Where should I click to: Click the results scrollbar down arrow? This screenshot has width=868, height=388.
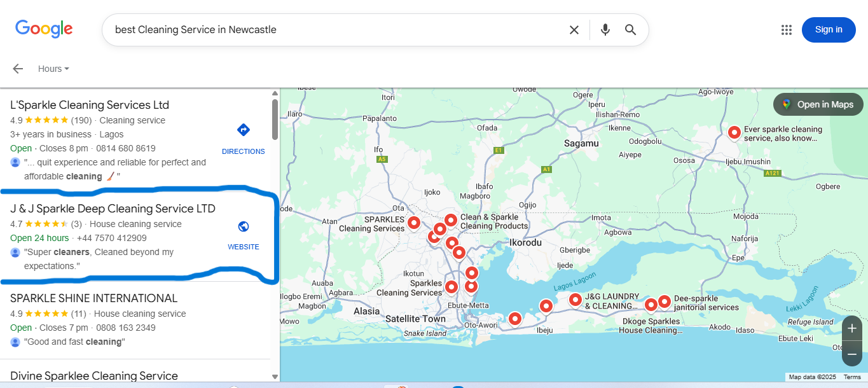coord(275,377)
